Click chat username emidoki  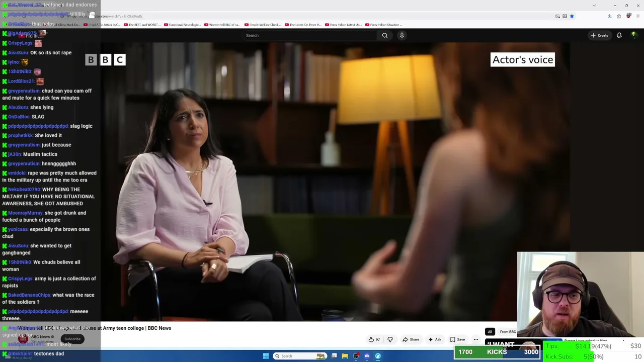pos(17,173)
